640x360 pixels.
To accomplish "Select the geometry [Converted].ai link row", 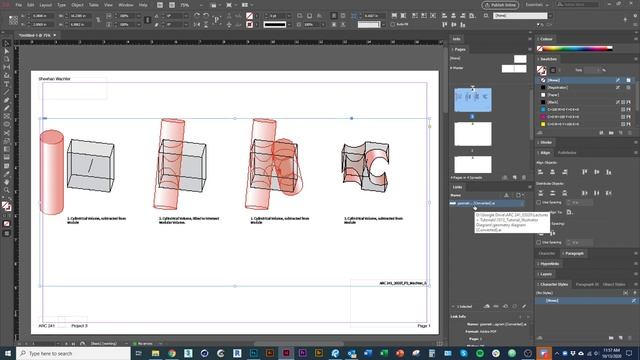I will tap(486, 203).
